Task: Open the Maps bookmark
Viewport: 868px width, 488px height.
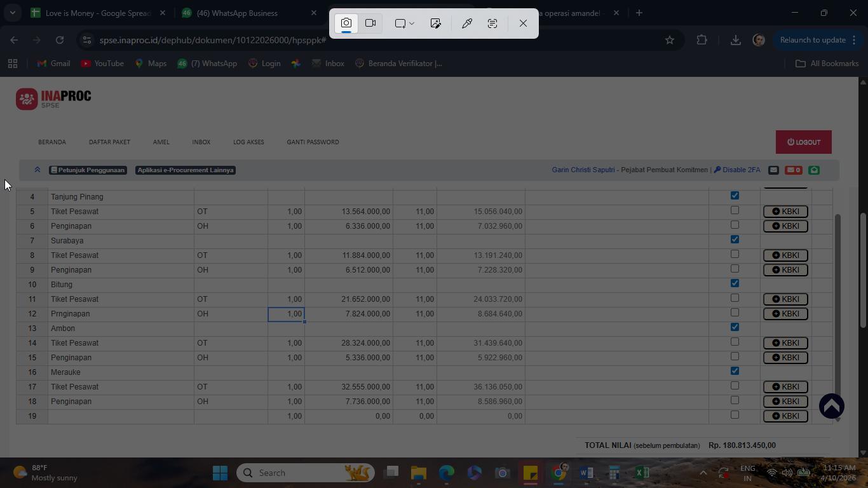Action: tap(151, 64)
